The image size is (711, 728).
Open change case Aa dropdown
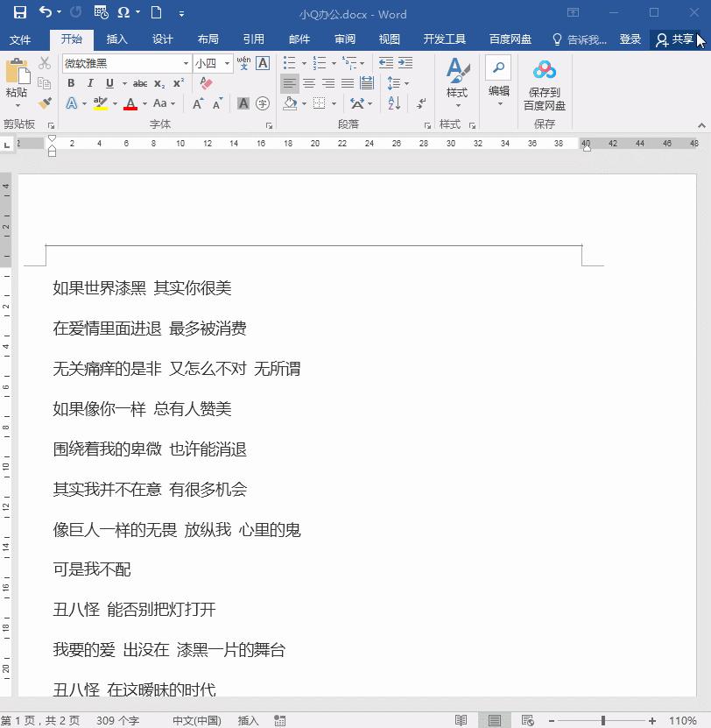coord(165,103)
